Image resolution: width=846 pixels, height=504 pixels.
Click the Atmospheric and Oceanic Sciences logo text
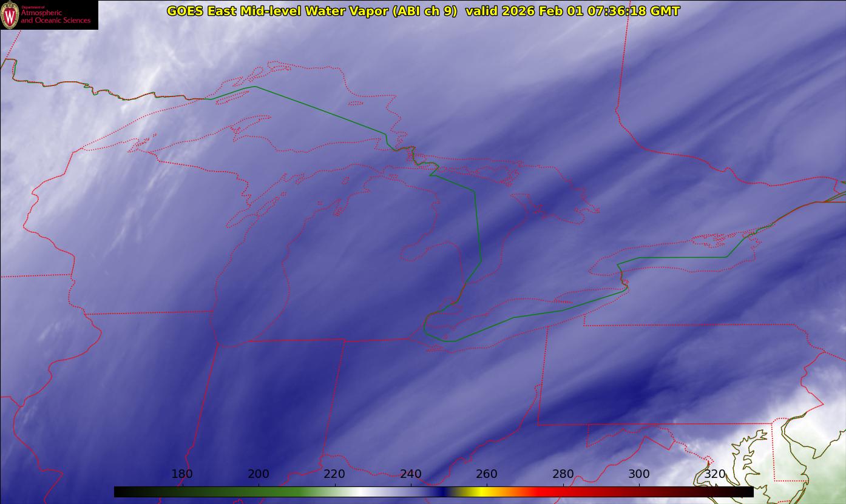(55, 16)
